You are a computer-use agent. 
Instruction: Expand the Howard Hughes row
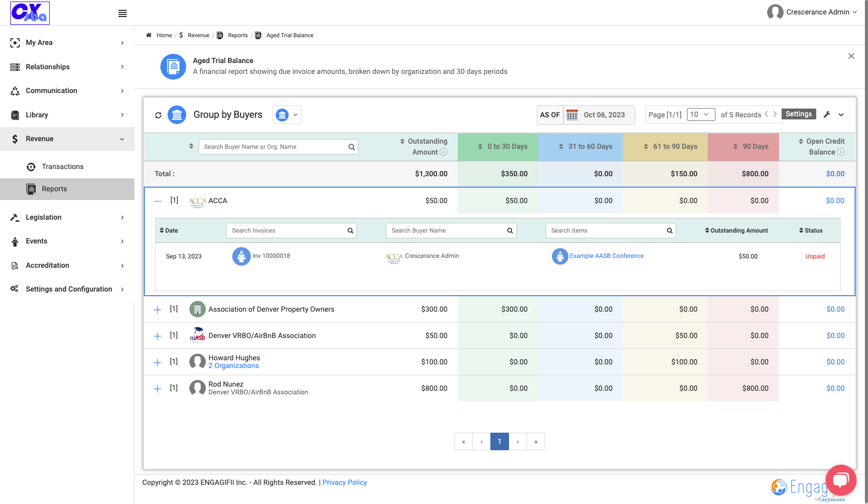(x=158, y=362)
